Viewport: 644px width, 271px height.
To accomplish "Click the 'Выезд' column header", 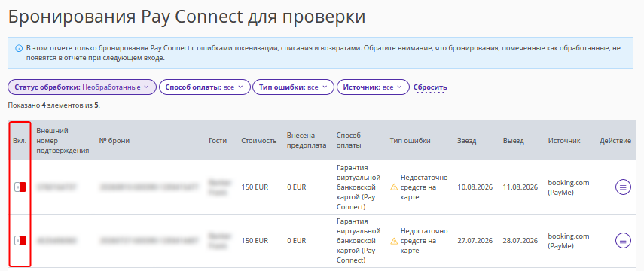I will click(x=514, y=141).
